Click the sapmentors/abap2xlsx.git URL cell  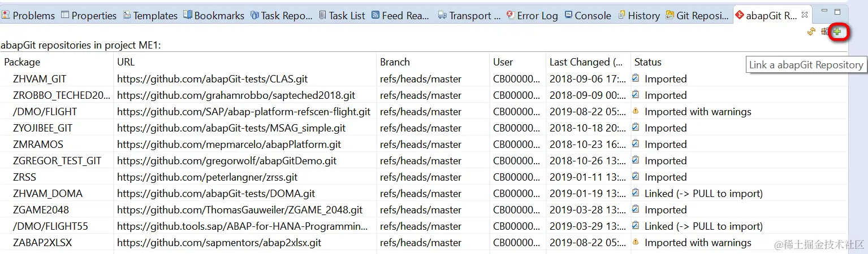219,243
